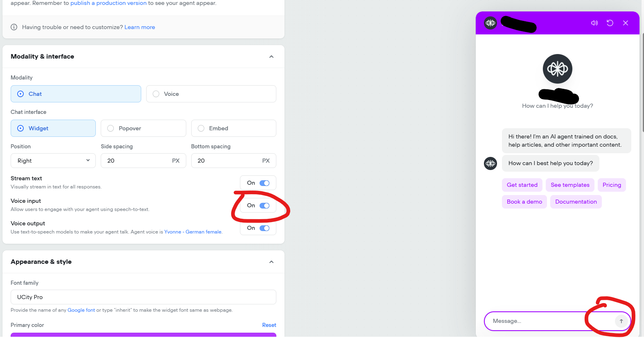644x338 pixels.
Task: Click into the Font family input field
Action: point(143,297)
